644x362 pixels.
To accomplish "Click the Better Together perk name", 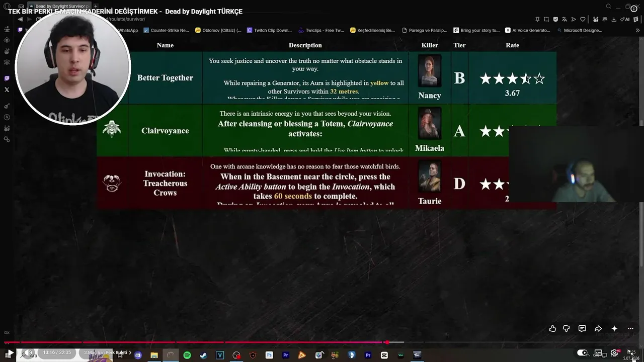I will click(165, 78).
